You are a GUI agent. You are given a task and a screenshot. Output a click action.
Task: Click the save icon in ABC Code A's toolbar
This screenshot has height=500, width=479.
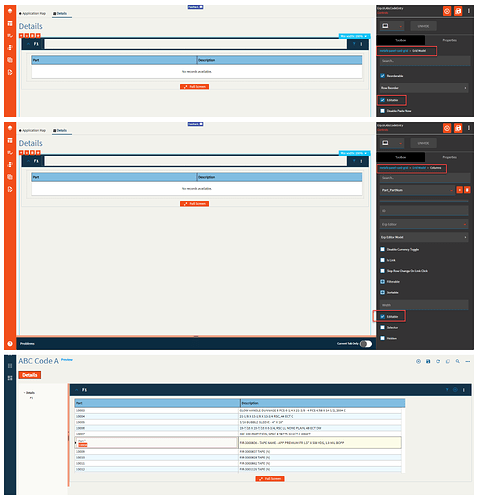[x=428, y=361]
